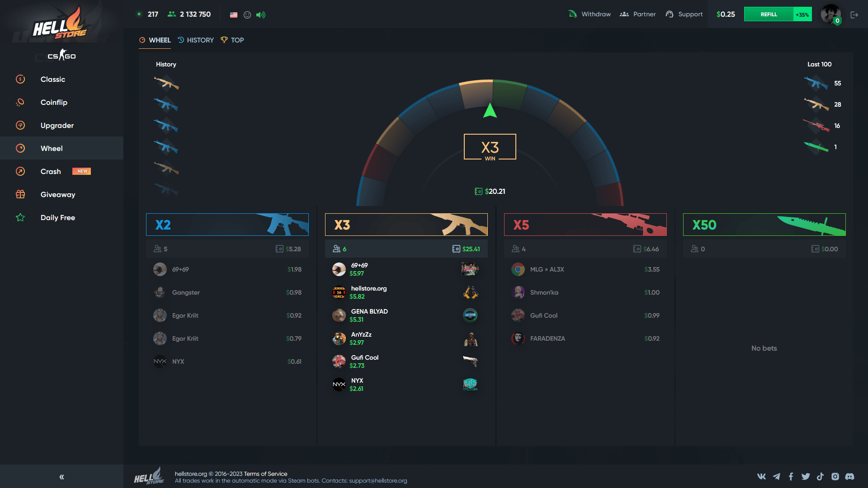
Task: Open the agent item beside AnYzZz
Action: (470, 338)
